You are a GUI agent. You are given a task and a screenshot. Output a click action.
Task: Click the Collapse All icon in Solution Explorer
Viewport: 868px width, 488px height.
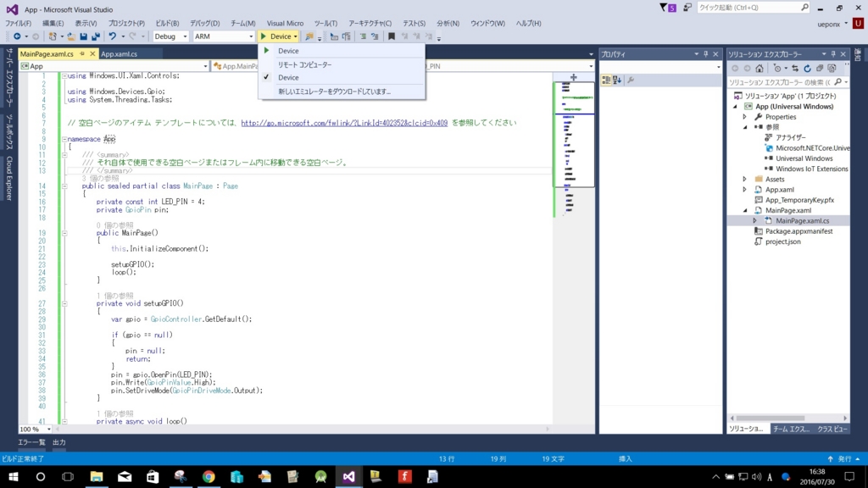tap(820, 68)
